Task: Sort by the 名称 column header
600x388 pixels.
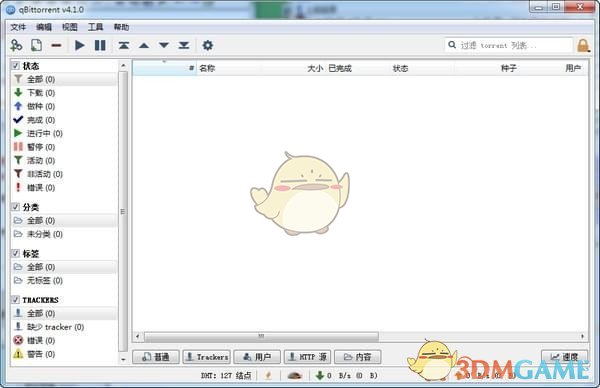Action: click(229, 68)
